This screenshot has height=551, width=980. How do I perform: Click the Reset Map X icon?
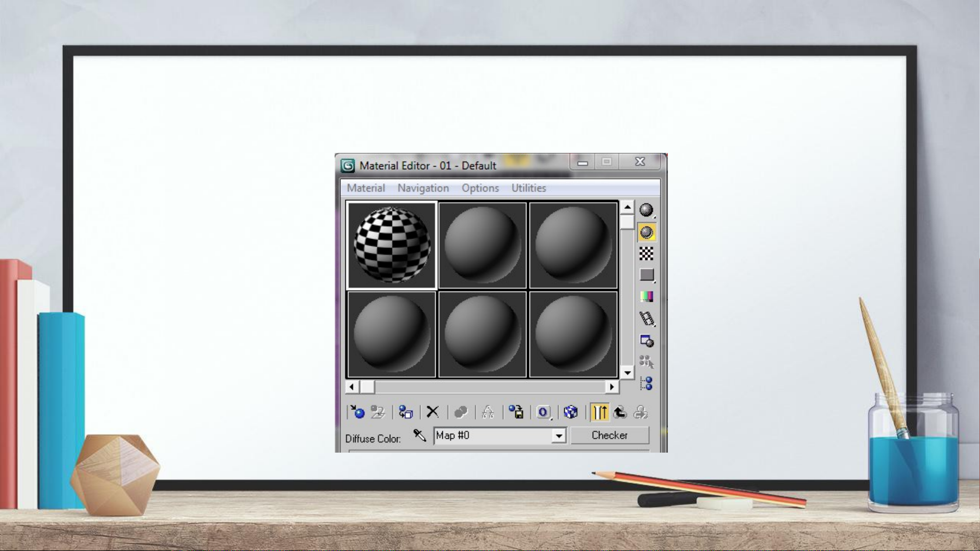pos(433,412)
